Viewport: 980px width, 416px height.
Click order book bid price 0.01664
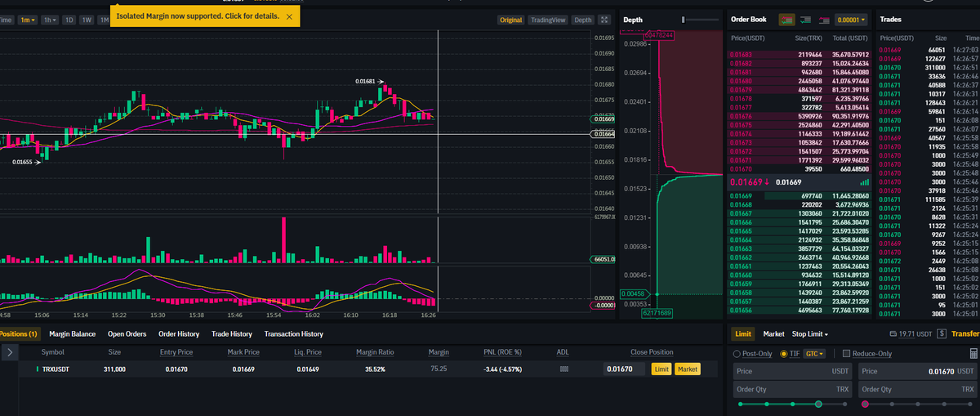tap(742, 239)
